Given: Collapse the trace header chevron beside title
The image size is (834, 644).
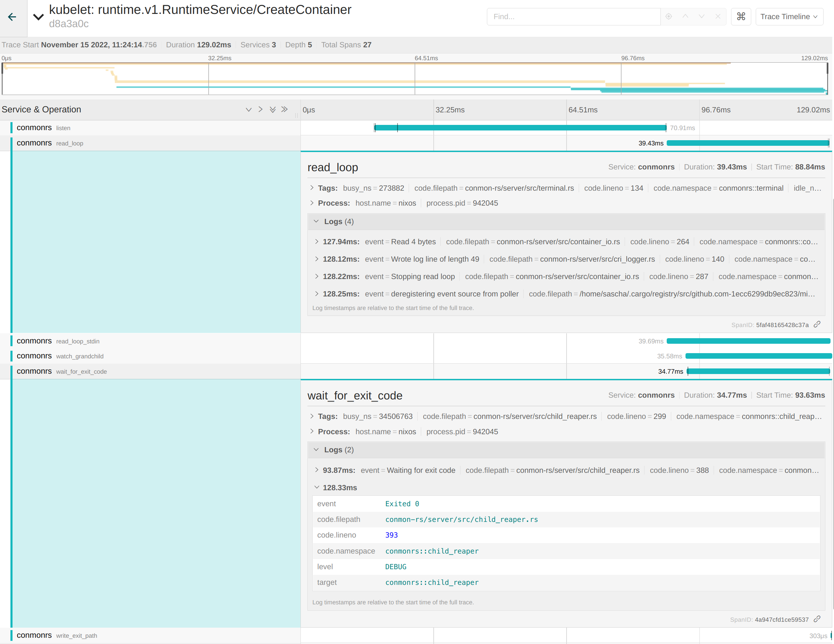Looking at the screenshot, I should click(x=38, y=17).
